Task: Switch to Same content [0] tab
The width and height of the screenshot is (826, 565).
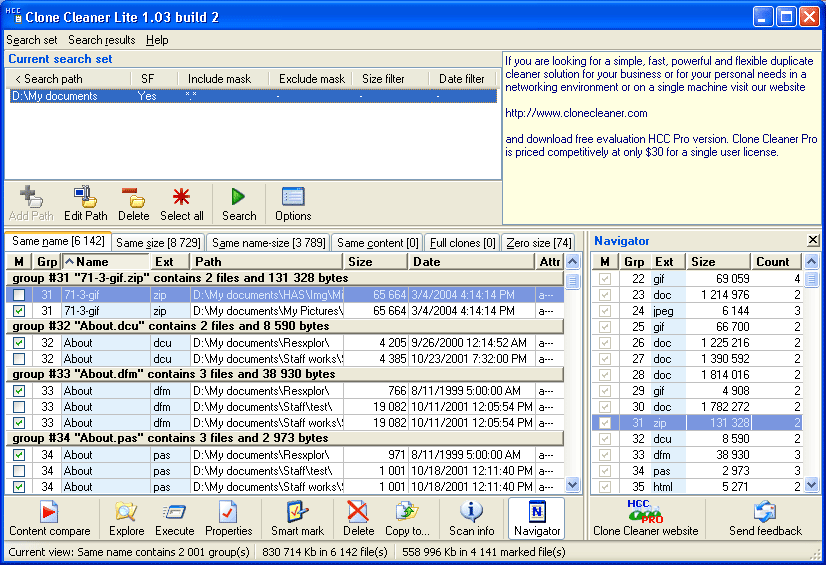Action: (x=377, y=243)
